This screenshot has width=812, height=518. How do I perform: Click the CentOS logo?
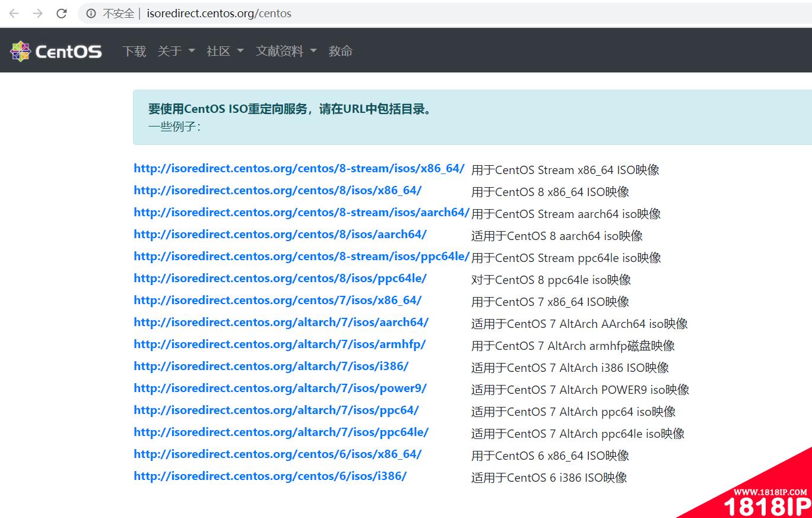[x=56, y=52]
